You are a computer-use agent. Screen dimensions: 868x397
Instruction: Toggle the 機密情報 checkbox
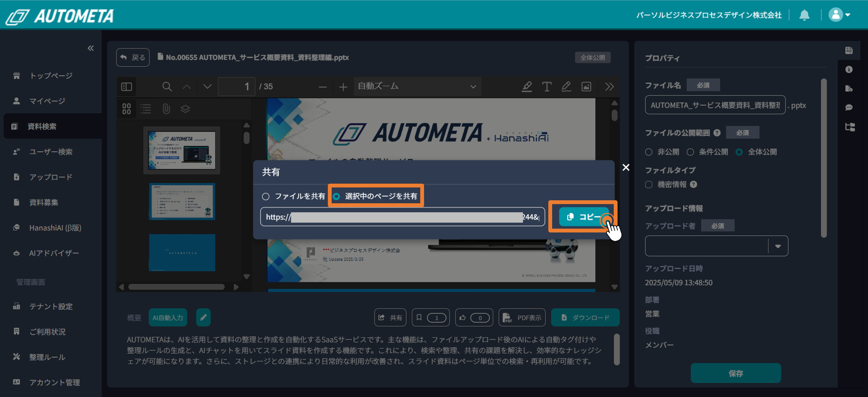pyautogui.click(x=649, y=184)
